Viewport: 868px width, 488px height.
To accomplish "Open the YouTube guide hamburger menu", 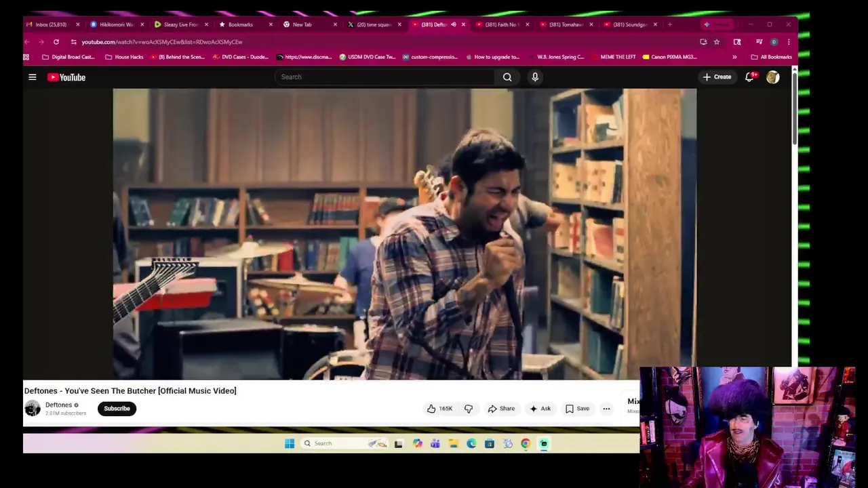I will point(32,77).
